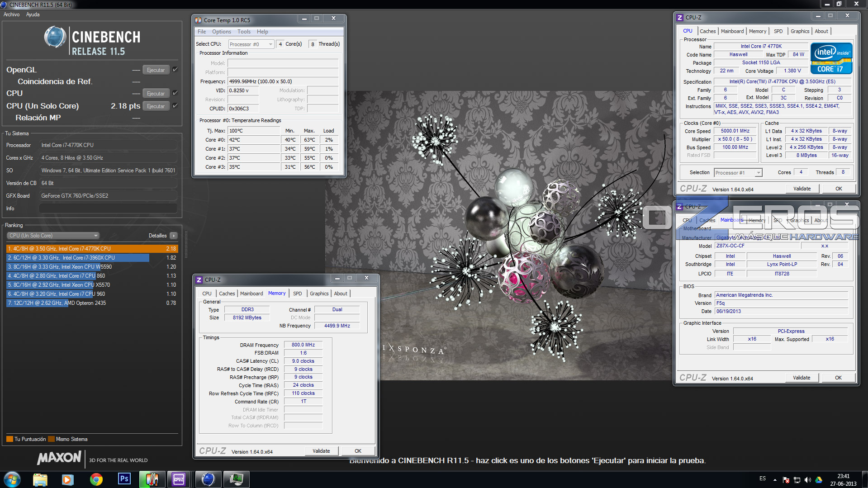This screenshot has width=868, height=488.
Task: Click the Info input field in Cinebench
Action: tap(108, 208)
